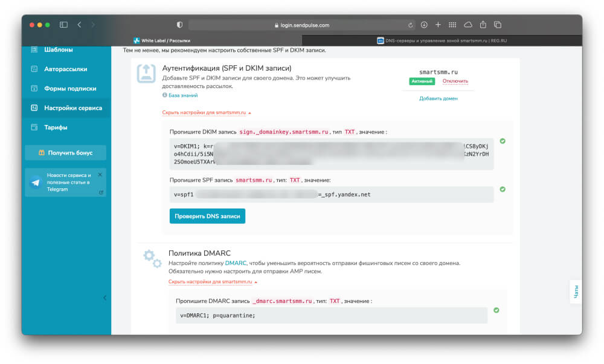Viewport: 604px width, 364px height.
Task: Click the Политика DMARC heading
Action: pyautogui.click(x=199, y=253)
